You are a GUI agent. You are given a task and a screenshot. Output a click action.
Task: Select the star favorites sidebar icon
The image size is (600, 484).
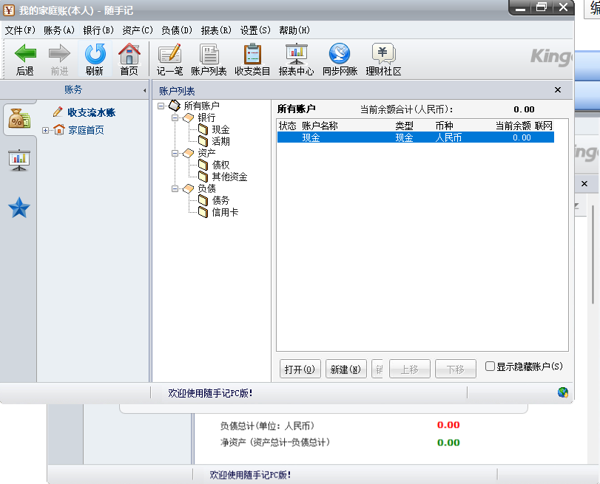18,207
